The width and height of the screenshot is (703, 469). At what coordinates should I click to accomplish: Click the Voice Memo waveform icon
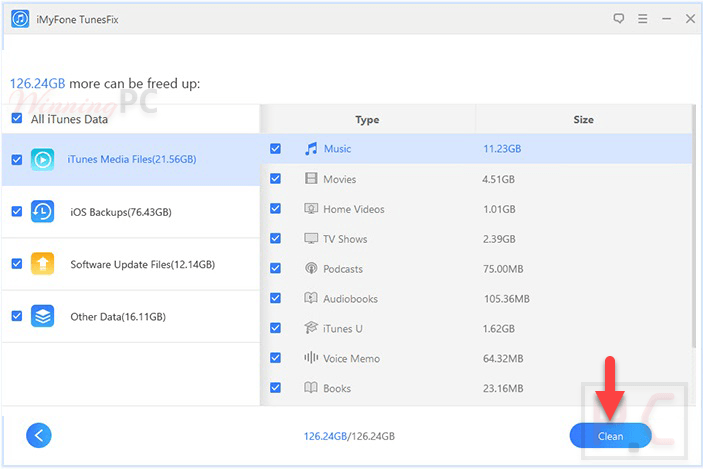[311, 358]
